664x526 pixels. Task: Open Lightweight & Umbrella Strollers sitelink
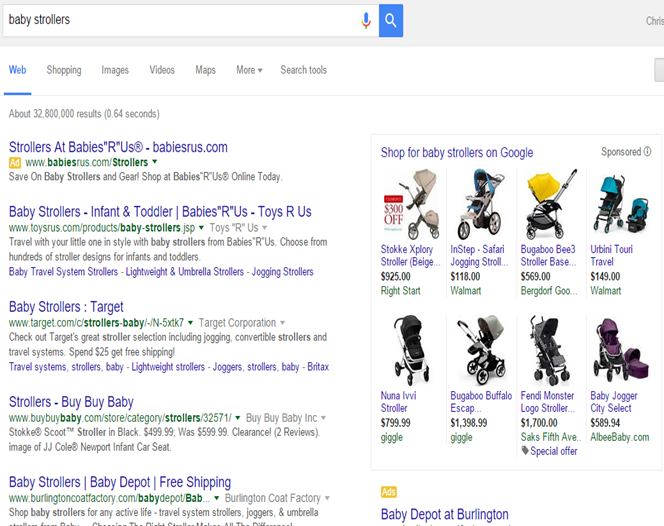[185, 272]
